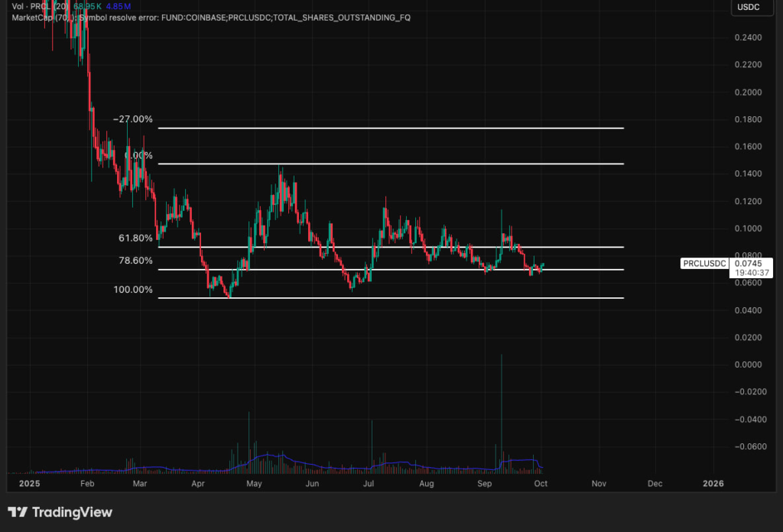Click the Jul label on time axis

coord(368,484)
